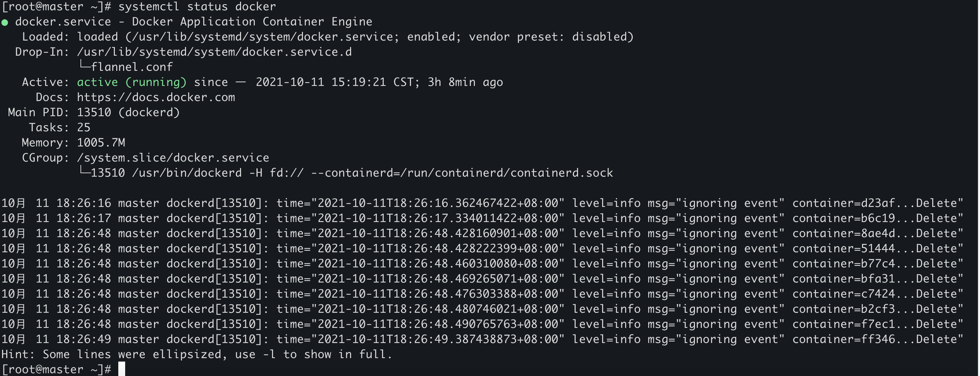Click the tree branch glyph before flannel.conf
Viewport: 980px width, 376px height.
[x=84, y=66]
